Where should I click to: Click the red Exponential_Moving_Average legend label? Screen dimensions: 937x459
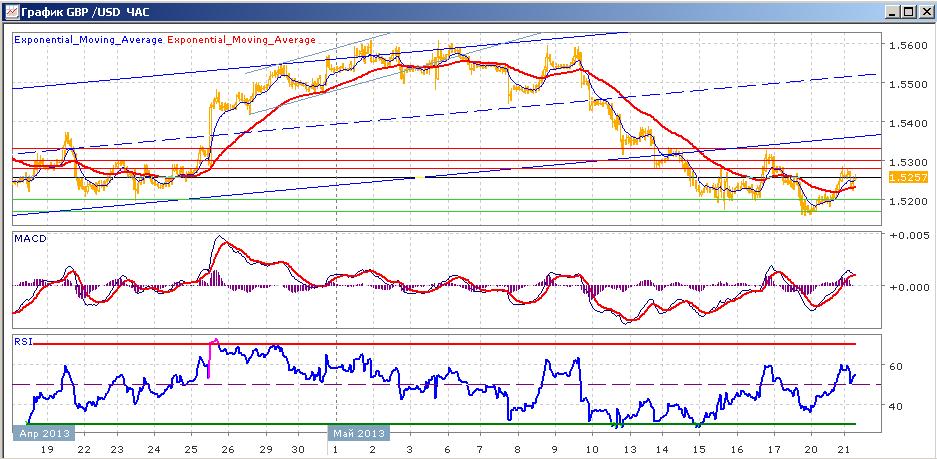tap(241, 40)
